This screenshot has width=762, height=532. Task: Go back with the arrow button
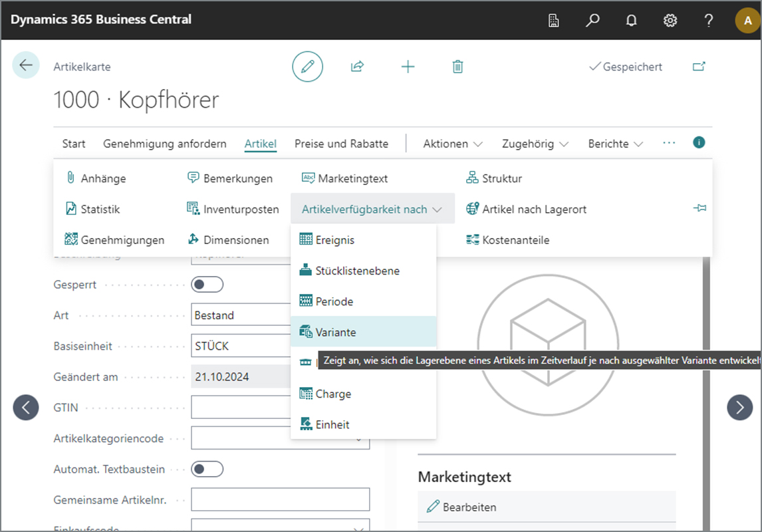click(x=26, y=65)
